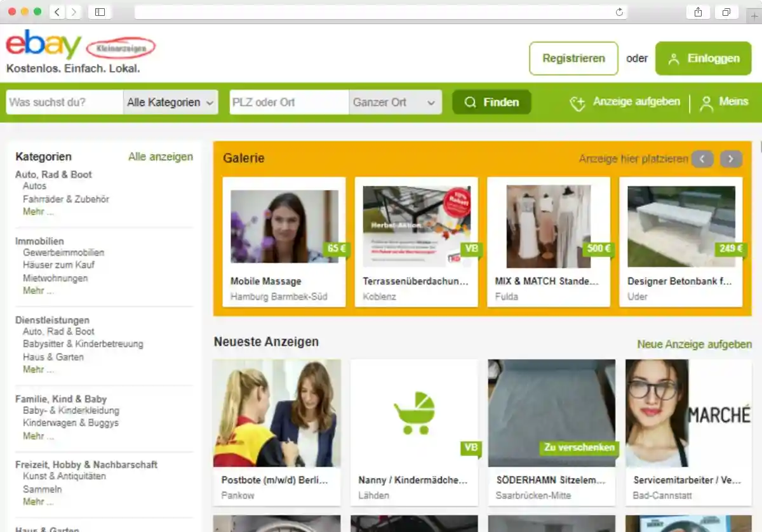
Task: Reload the page using the refresh icon
Action: click(619, 12)
